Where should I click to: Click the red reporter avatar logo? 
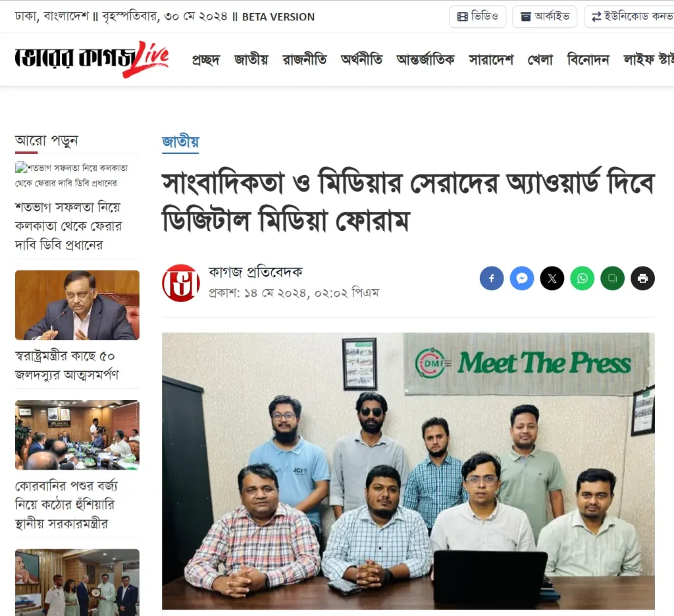[181, 283]
